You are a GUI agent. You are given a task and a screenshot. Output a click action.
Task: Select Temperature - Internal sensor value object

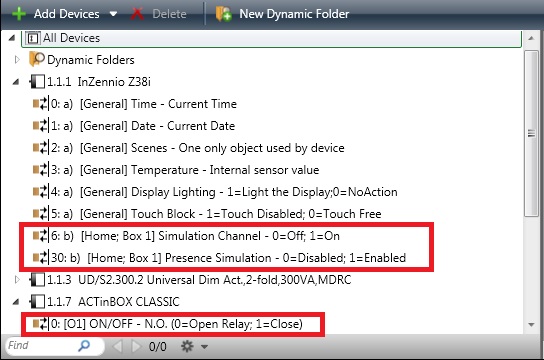pyautogui.click(x=185, y=170)
